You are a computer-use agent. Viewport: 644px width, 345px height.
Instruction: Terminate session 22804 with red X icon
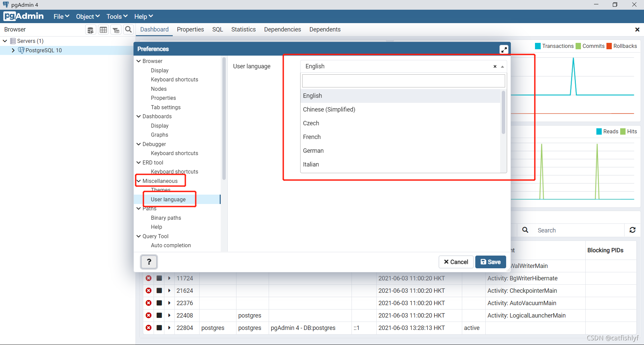click(148, 328)
